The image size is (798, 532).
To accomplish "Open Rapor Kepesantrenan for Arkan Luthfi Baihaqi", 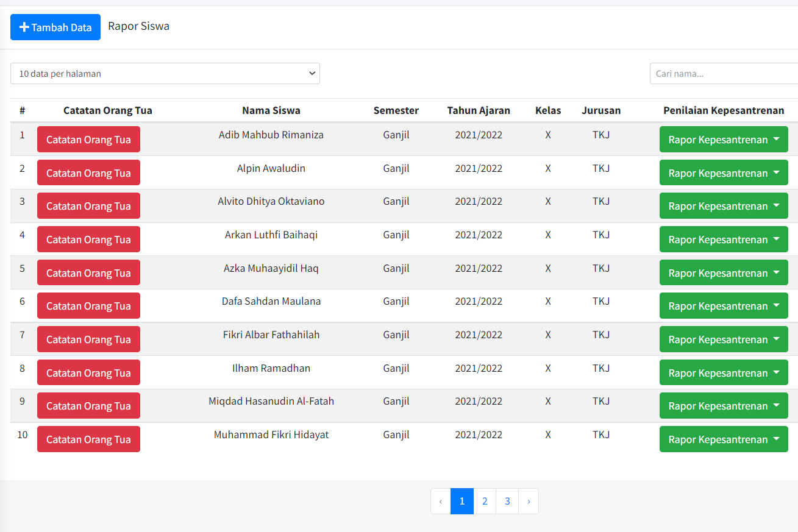I will [x=724, y=239].
